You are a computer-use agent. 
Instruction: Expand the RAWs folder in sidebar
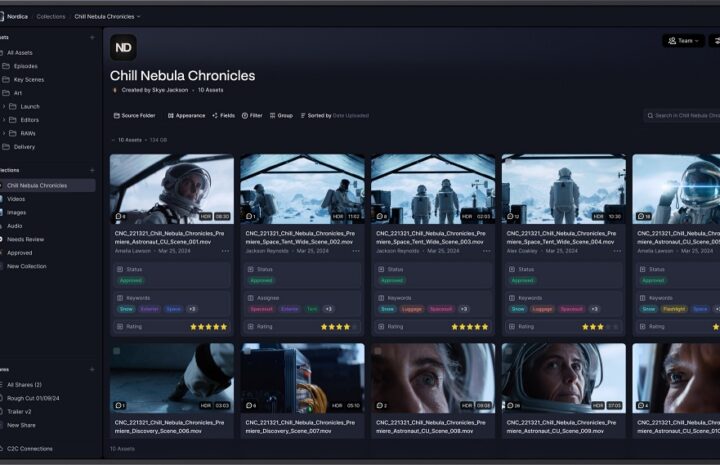tap(4, 134)
